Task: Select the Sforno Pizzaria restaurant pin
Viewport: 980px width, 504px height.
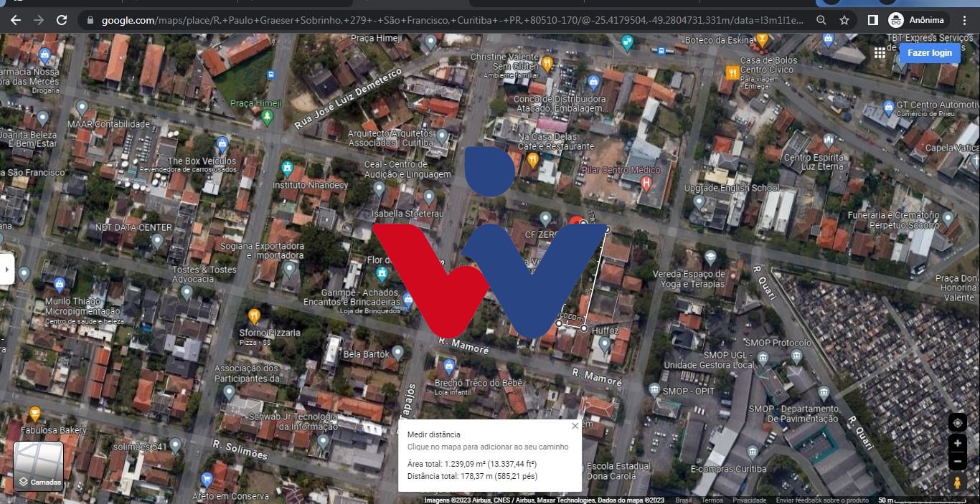Action: (253, 315)
